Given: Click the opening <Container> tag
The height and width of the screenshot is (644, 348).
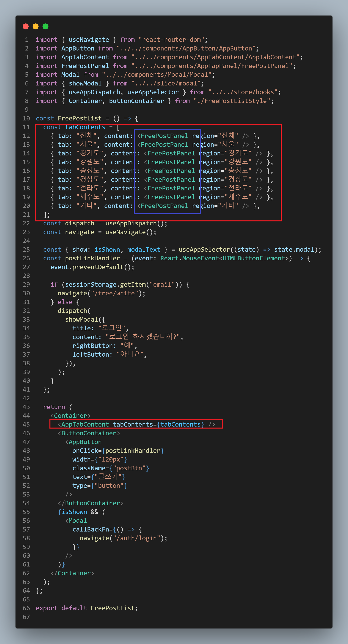Looking at the screenshot, I should tap(71, 416).
